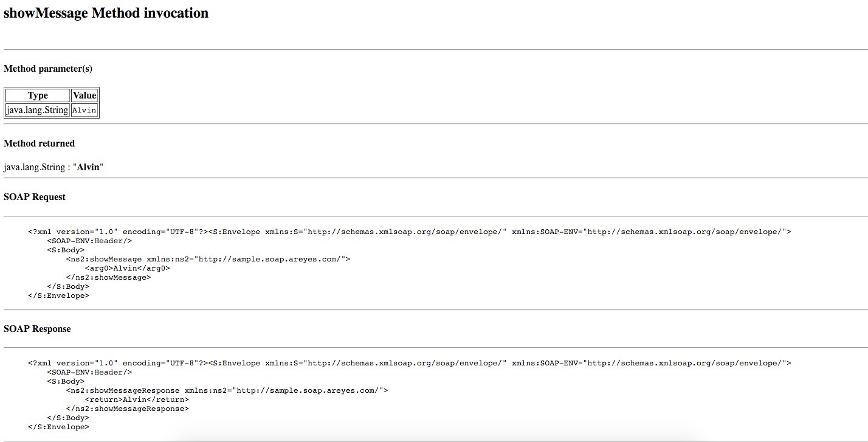Click the SOAP Request heading
Screen dimensions: 868x442
[x=35, y=197]
